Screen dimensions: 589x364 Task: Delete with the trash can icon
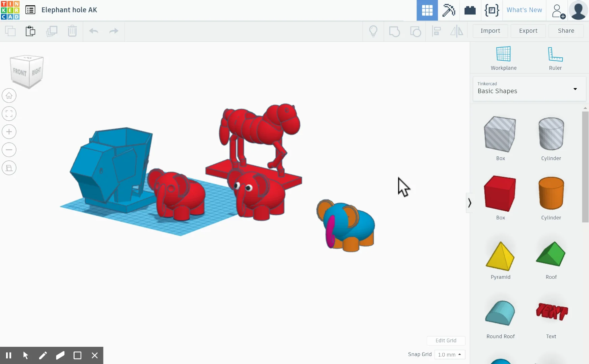click(72, 31)
